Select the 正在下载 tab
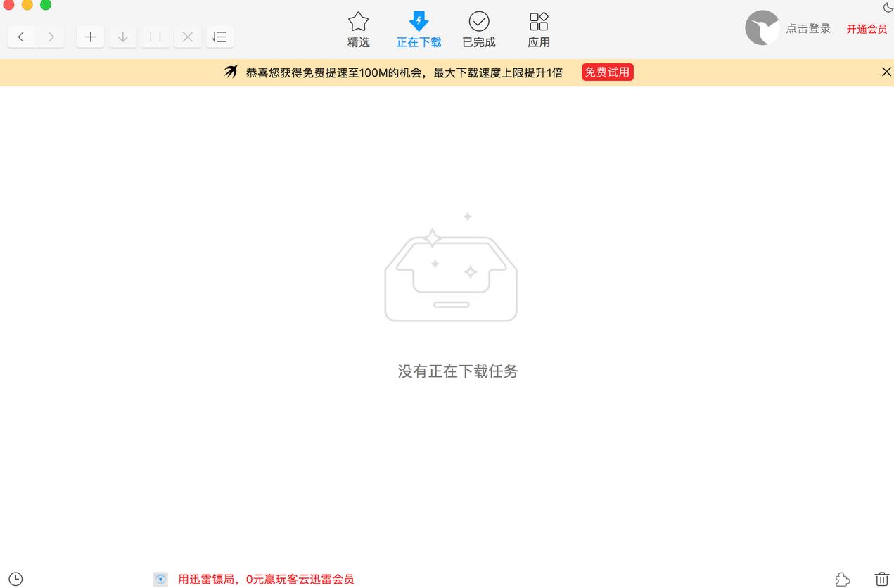Image resolution: width=894 pixels, height=588 pixels. pyautogui.click(x=419, y=30)
